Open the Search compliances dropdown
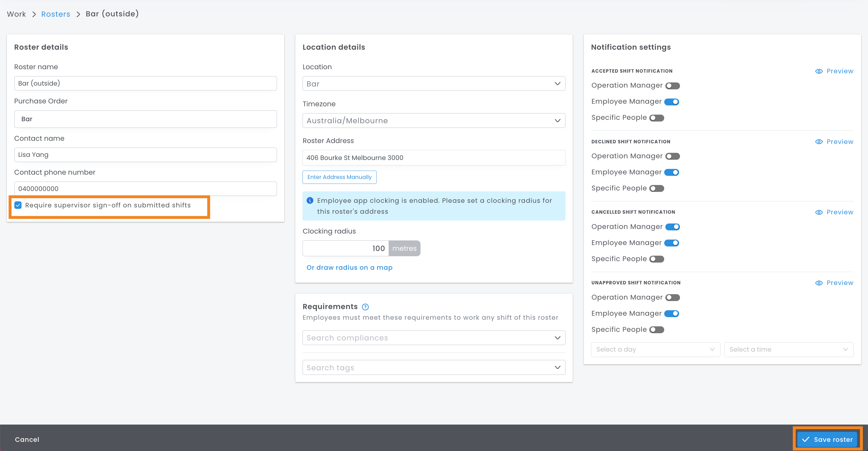The image size is (868, 451). click(x=433, y=338)
